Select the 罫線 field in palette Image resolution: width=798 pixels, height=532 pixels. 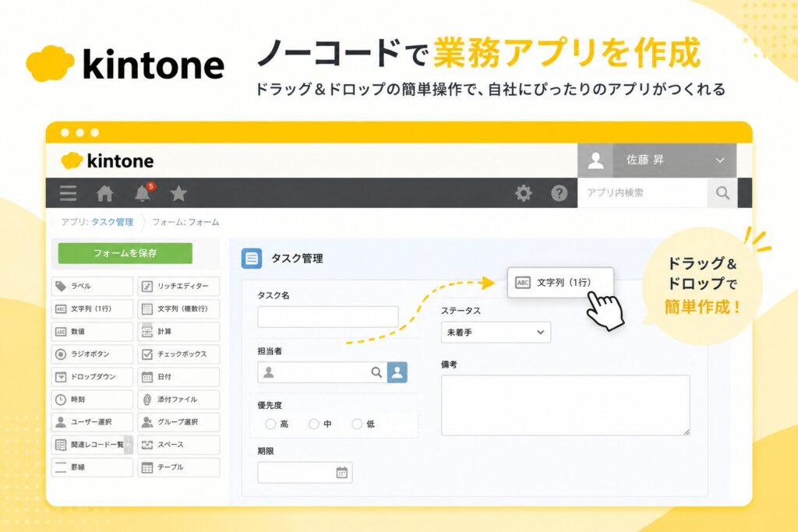[x=92, y=467]
